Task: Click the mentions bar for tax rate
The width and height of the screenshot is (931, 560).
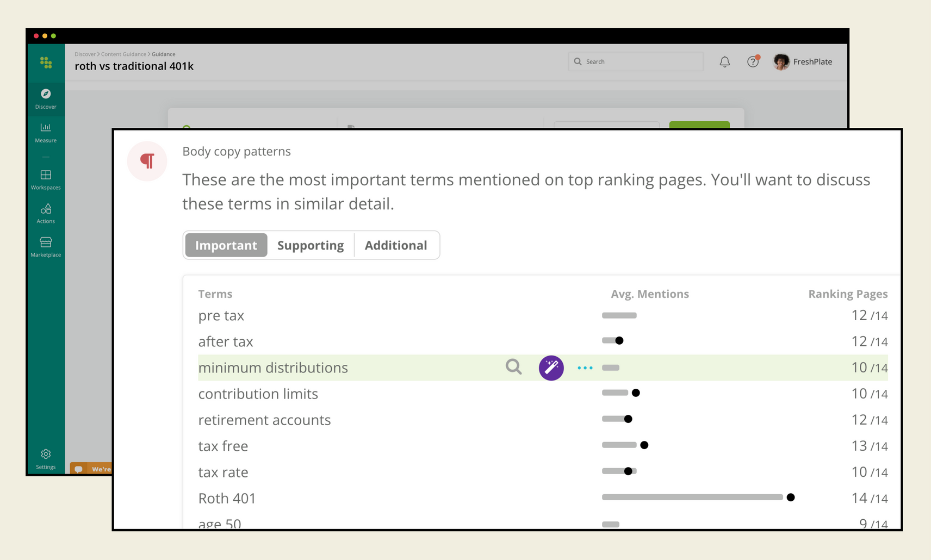Action: [619, 471]
